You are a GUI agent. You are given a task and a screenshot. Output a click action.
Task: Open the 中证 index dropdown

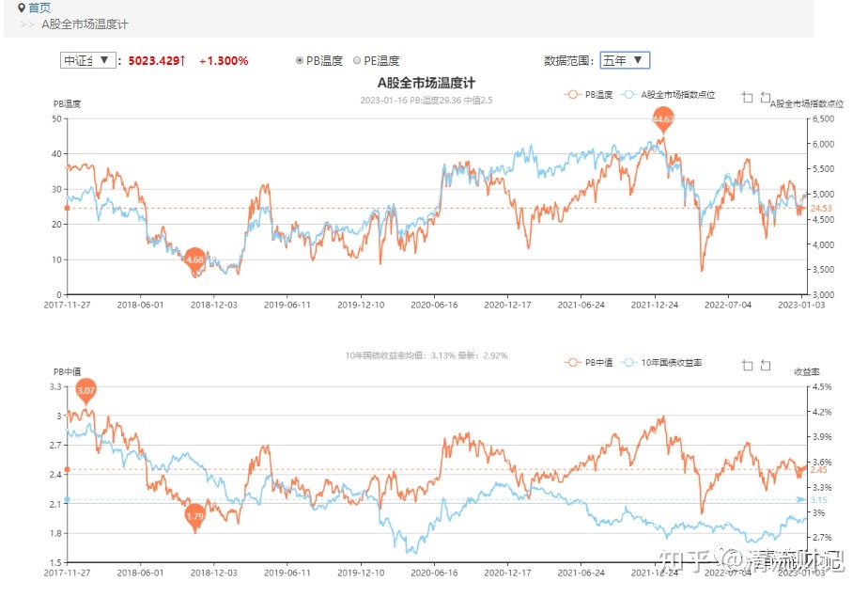point(88,60)
